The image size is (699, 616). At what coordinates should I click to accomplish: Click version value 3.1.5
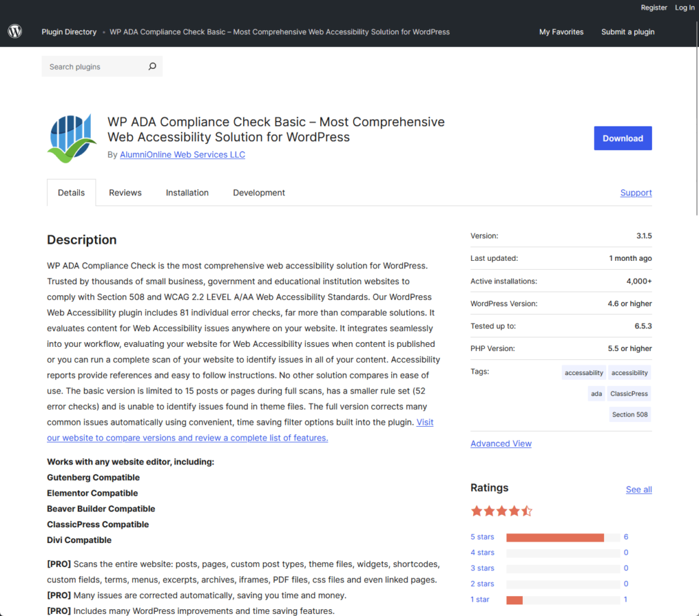coord(644,236)
